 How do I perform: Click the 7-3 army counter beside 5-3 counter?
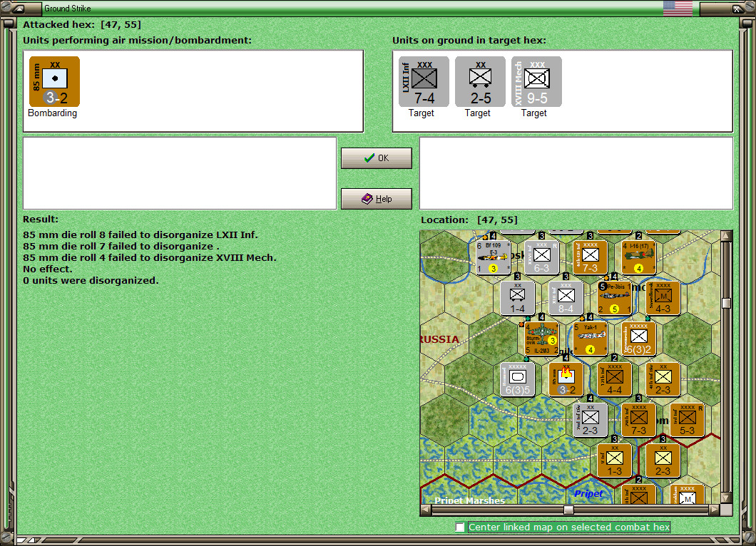click(x=639, y=420)
